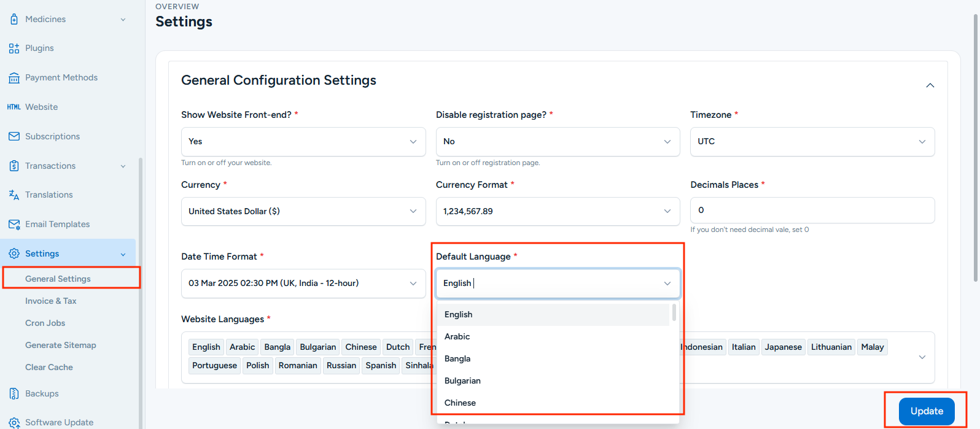The height and width of the screenshot is (429, 980).
Task: Click the Plugins icon in sidebar
Action: click(x=14, y=48)
